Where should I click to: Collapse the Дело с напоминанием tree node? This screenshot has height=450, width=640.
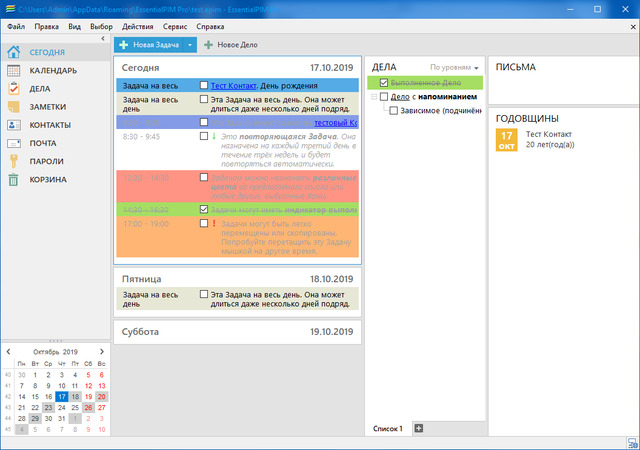[373, 97]
